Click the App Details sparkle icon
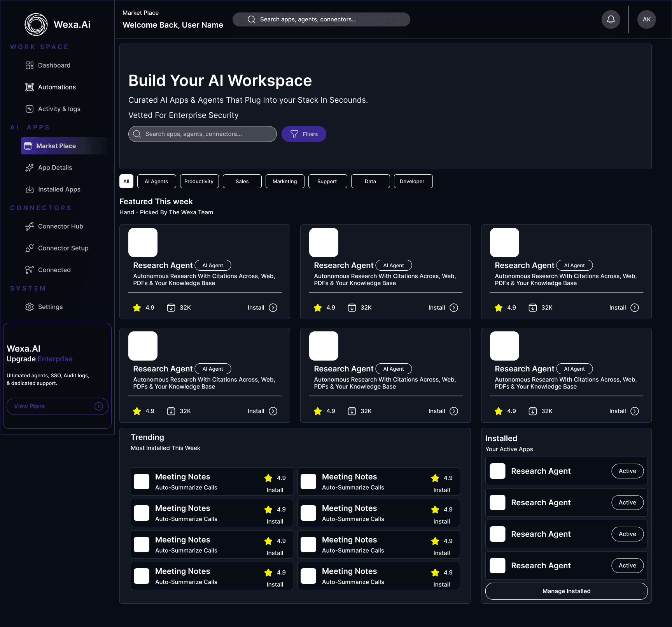The width and height of the screenshot is (672, 627). [x=30, y=168]
